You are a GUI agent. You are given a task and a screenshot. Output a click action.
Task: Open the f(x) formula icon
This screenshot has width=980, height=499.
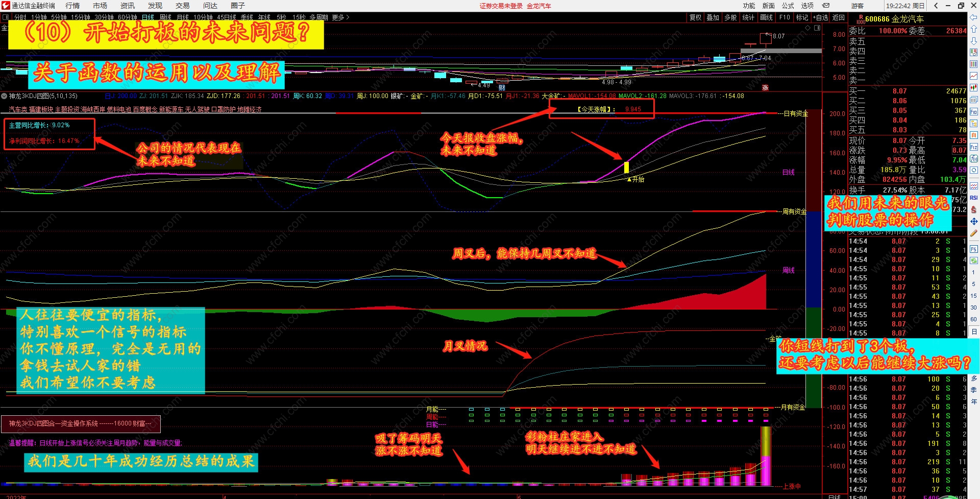(973, 158)
